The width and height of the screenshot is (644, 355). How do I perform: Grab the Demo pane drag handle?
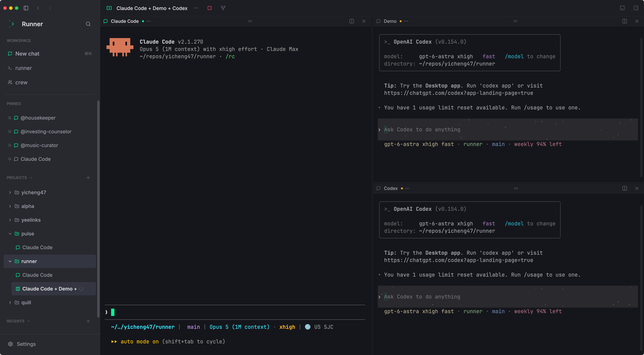515,21
